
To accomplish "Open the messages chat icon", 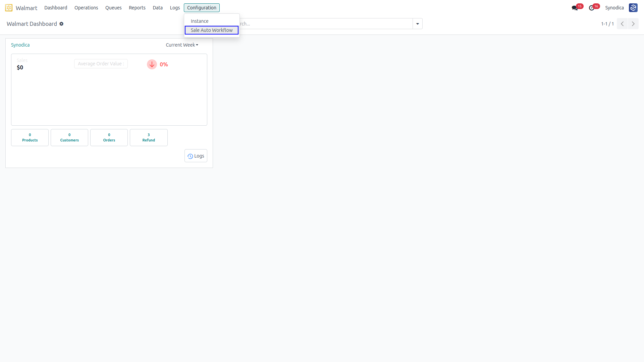I will pos(575,8).
